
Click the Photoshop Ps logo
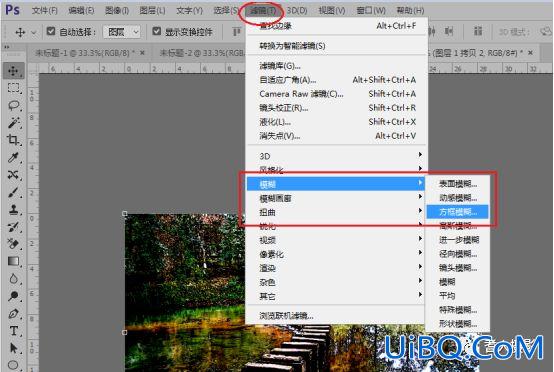[12, 10]
